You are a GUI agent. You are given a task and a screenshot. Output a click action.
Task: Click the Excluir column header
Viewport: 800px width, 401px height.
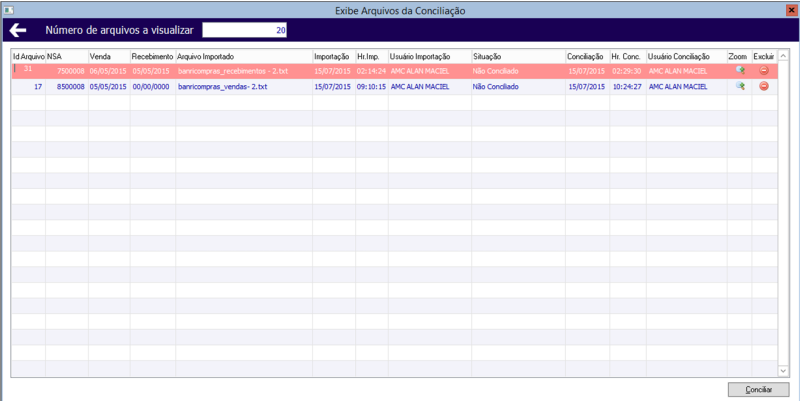click(764, 56)
